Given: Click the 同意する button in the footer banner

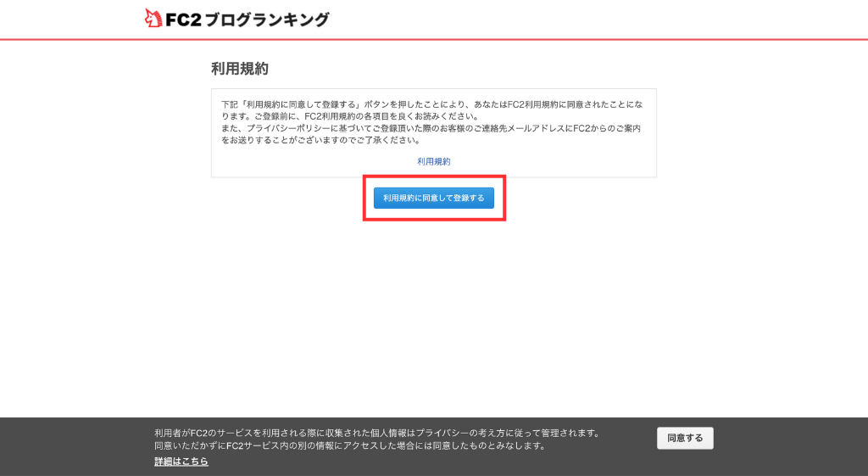Looking at the screenshot, I should (685, 438).
